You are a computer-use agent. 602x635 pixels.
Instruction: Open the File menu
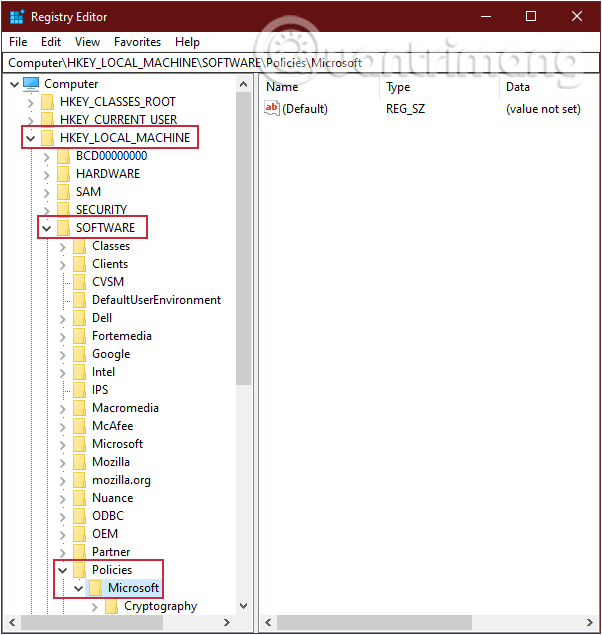(18, 42)
